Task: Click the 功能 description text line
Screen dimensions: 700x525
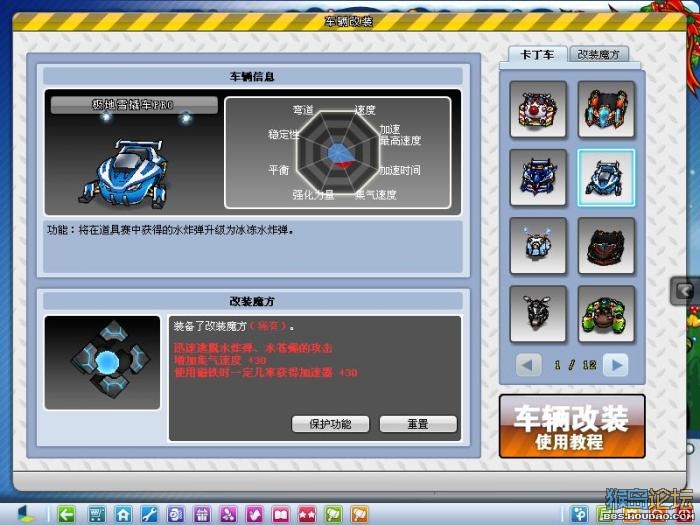Action: [x=170, y=230]
